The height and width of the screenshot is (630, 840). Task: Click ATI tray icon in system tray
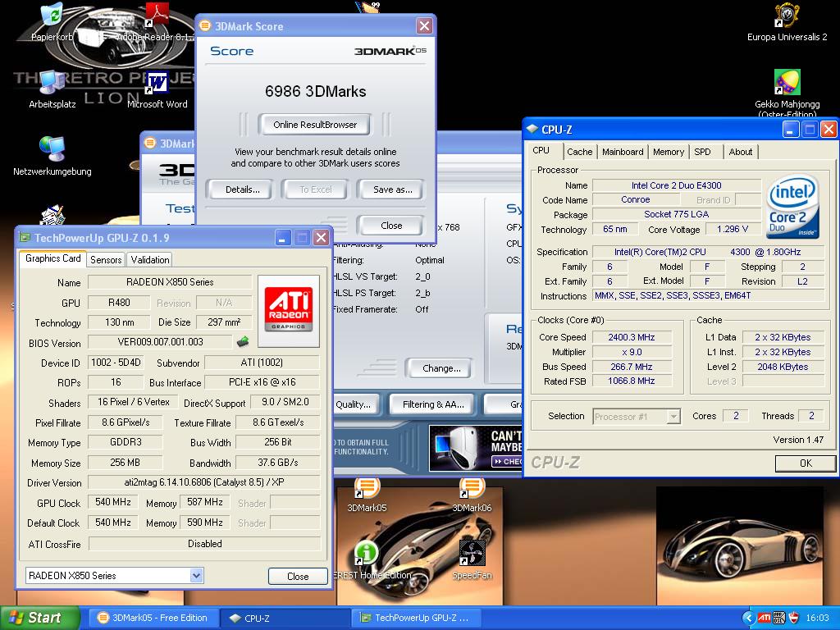tap(764, 618)
